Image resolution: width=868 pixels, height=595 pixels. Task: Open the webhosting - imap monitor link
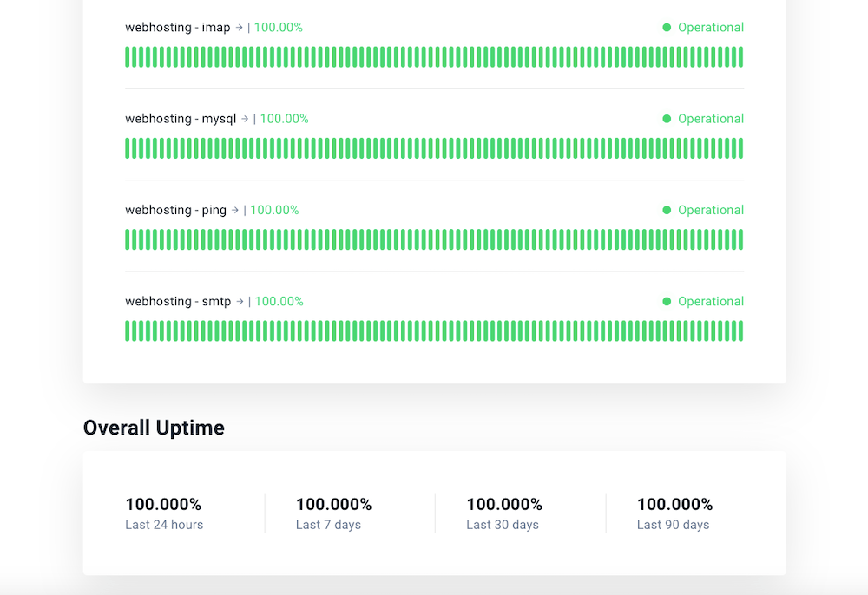click(178, 27)
